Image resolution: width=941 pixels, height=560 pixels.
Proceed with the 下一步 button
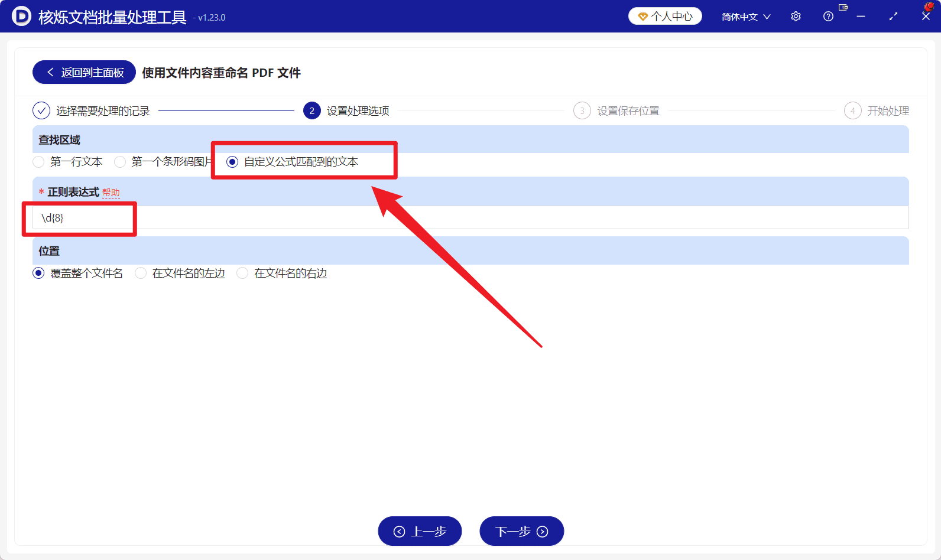521,531
